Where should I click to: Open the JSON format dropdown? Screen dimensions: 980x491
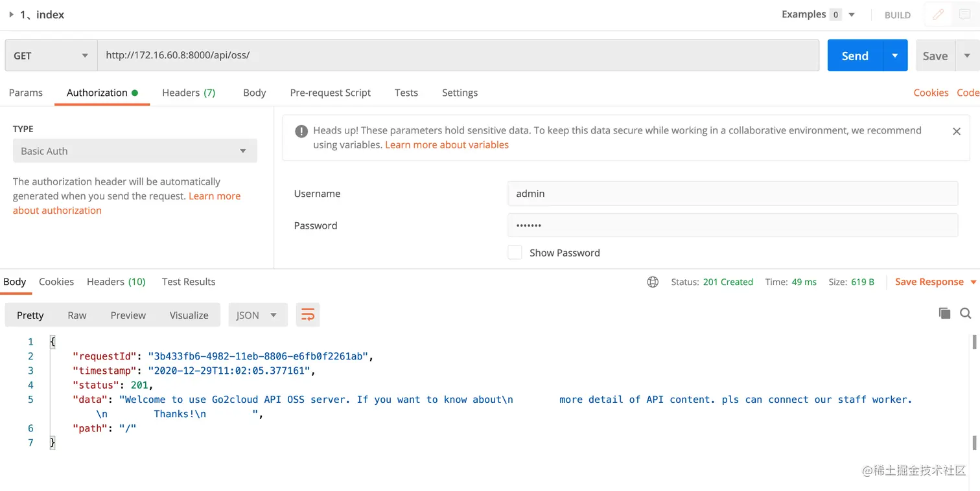[257, 315]
